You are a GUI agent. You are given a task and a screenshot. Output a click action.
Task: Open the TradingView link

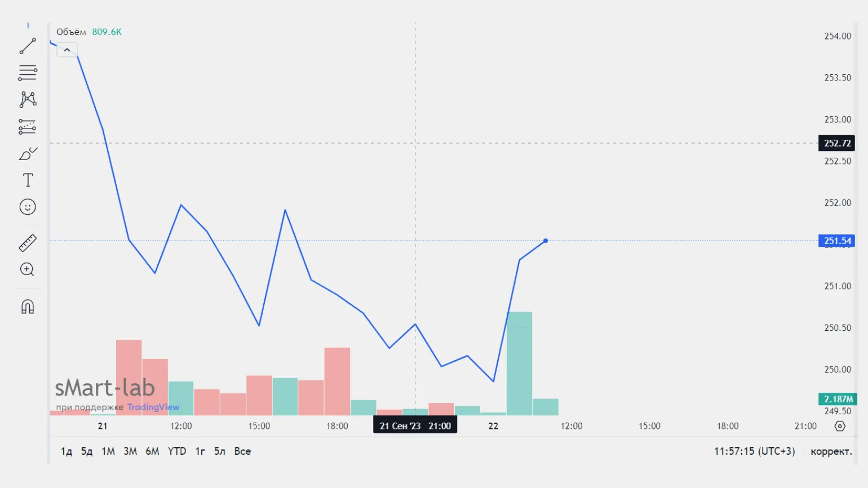point(153,407)
